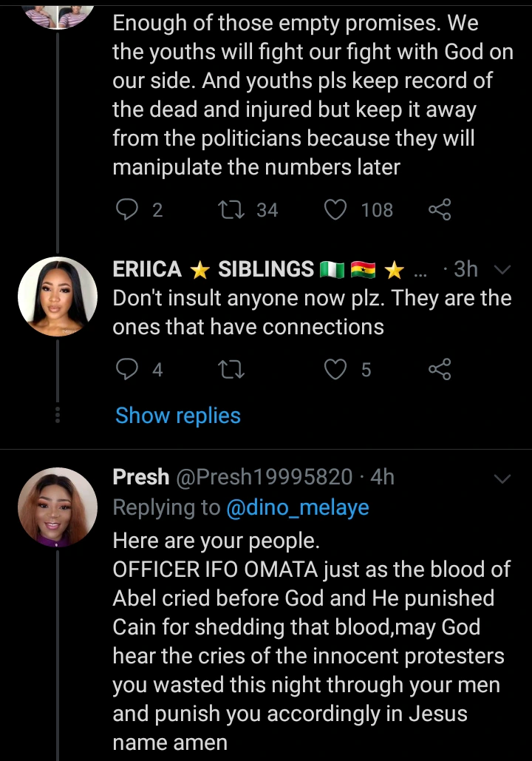Like ERIICA SIBLINGS tweet
532x761 pixels.
coord(337,368)
